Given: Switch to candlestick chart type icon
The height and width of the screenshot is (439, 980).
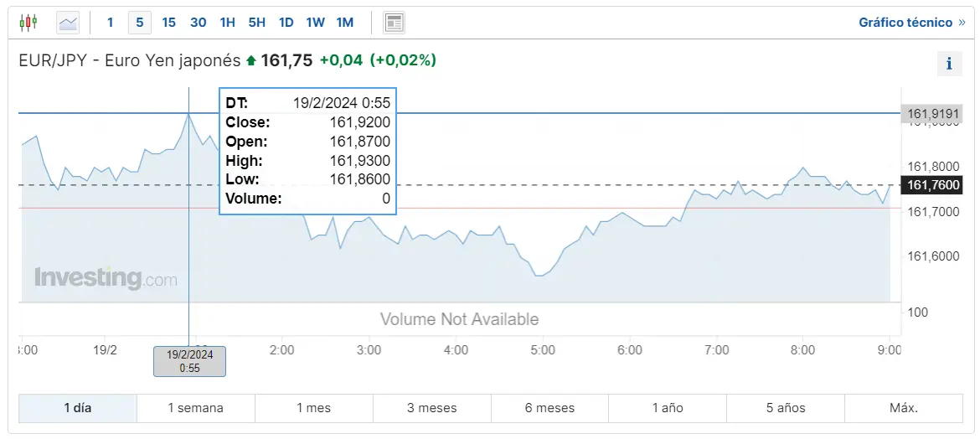Looking at the screenshot, I should point(28,23).
